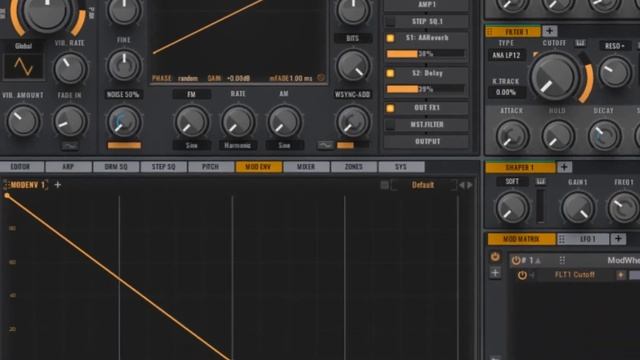Open the BITS mode selector

point(353,38)
